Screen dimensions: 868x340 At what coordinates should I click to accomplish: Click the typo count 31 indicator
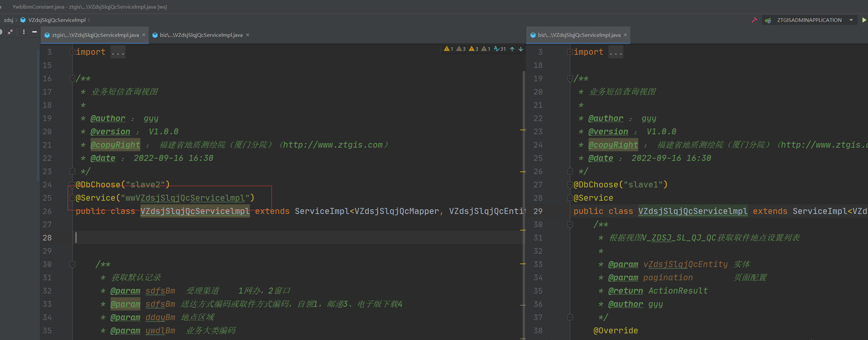pos(500,49)
